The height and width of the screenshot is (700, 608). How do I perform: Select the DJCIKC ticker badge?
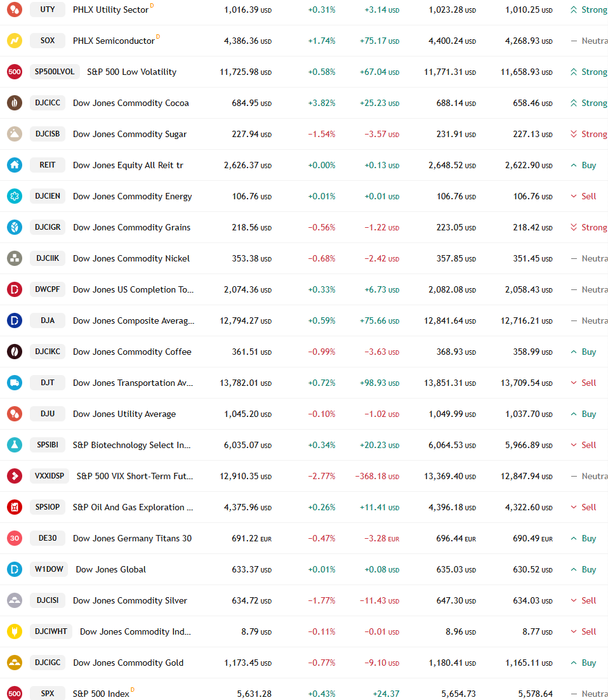point(48,352)
